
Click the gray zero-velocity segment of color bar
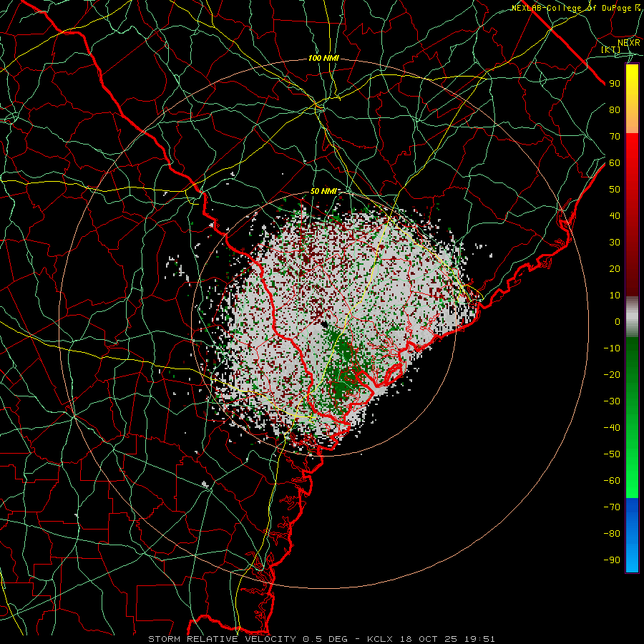click(632, 317)
